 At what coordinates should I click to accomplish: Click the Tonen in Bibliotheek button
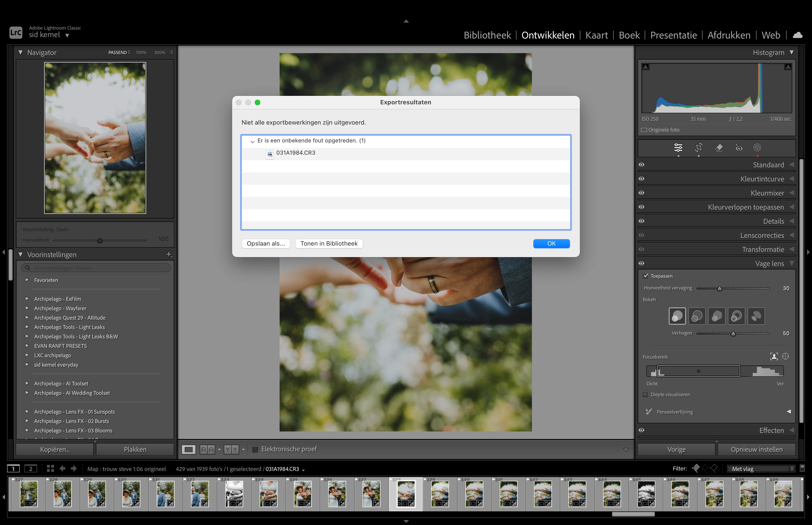(x=329, y=243)
